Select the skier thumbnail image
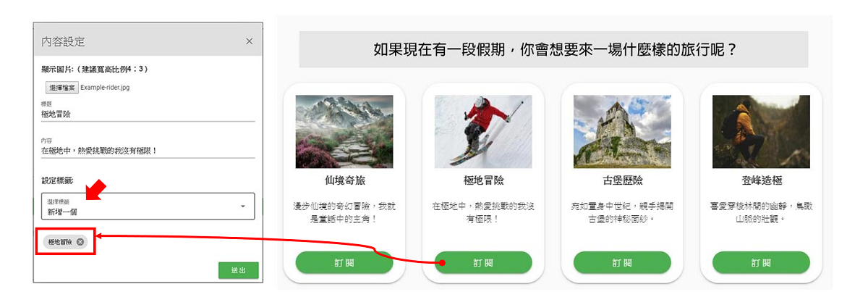The image size is (868, 305). (483, 132)
